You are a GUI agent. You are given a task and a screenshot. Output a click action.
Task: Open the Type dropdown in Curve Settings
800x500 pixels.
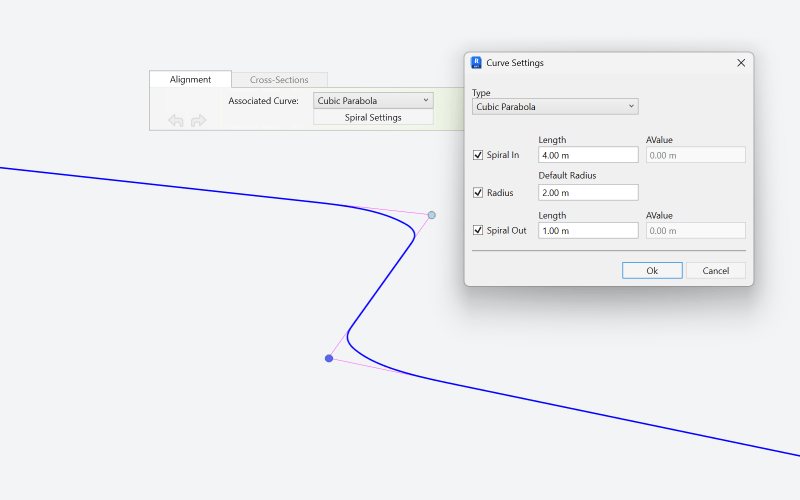(x=555, y=106)
